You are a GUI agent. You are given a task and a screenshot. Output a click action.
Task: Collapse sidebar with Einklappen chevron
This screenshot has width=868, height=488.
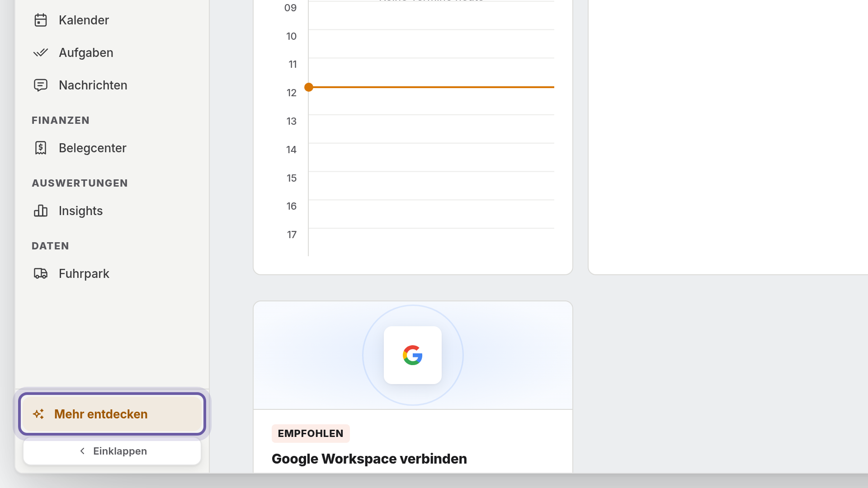(x=82, y=451)
